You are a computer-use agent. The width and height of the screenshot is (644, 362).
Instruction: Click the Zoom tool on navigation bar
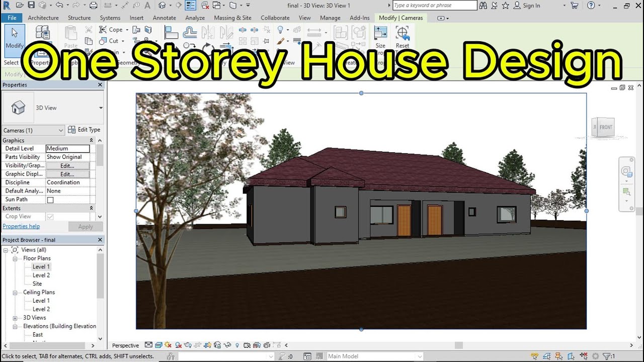626,192
